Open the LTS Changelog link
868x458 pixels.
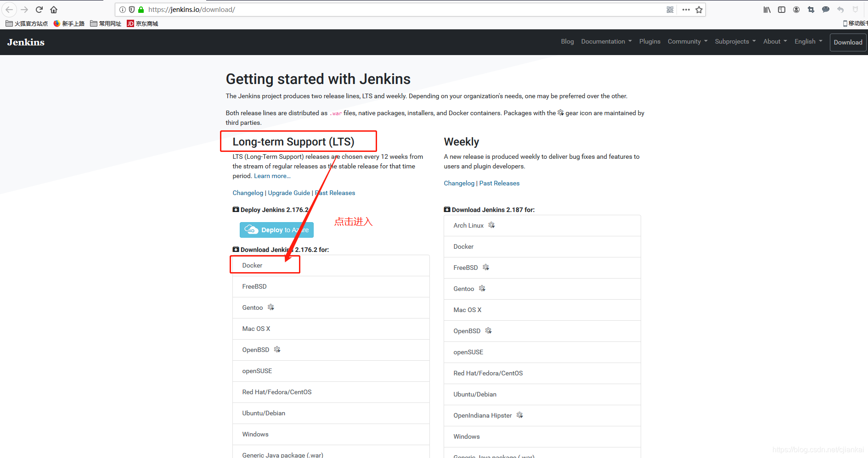pos(248,193)
